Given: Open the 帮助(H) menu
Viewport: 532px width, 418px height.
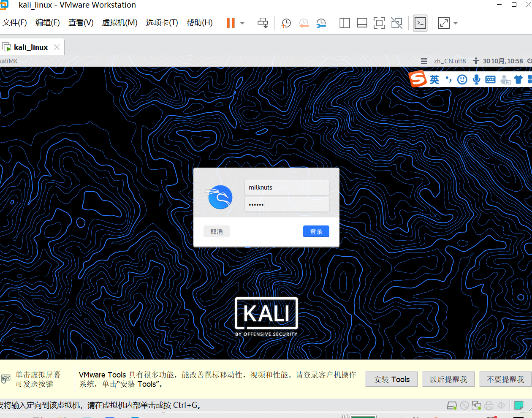Looking at the screenshot, I should click(200, 23).
